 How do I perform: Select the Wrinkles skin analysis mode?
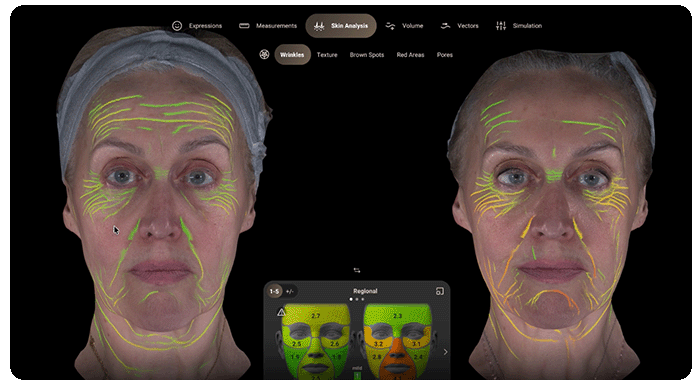(292, 54)
